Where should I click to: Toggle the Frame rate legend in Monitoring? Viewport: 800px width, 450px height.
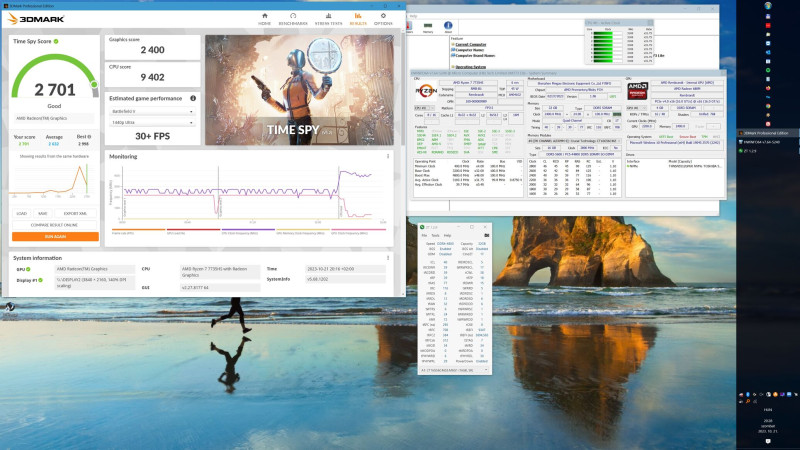click(x=138, y=231)
